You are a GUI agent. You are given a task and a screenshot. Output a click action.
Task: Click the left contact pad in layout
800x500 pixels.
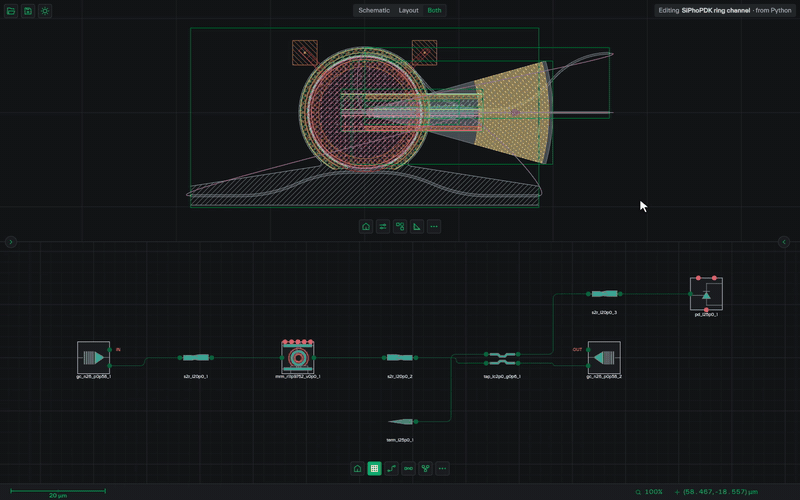tap(305, 53)
